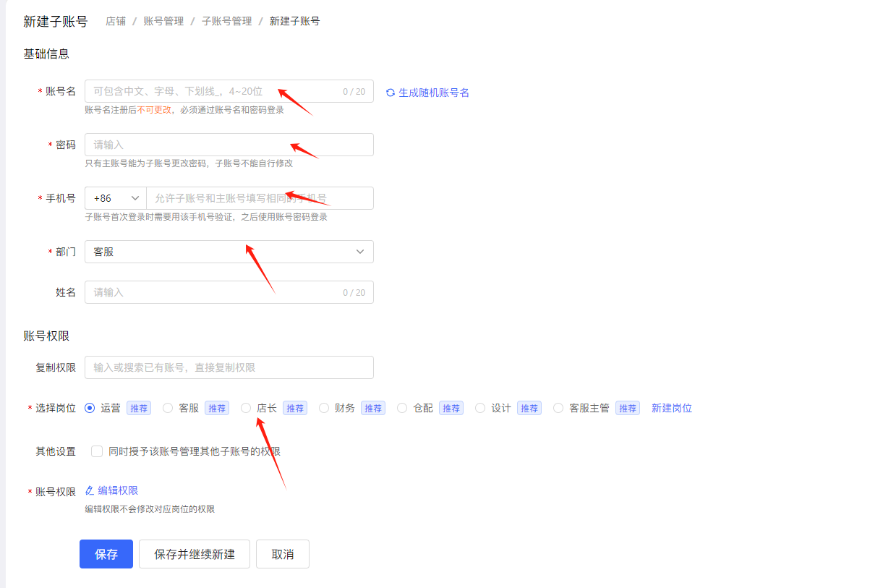Viewport: 883px width, 588px height.
Task: Pick the 客服主管 role radio button
Action: (558, 408)
